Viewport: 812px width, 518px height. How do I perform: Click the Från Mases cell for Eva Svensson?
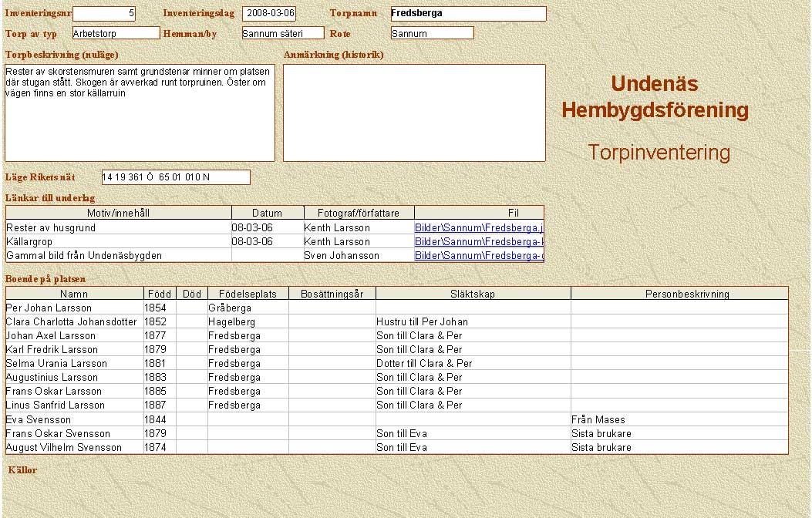coord(679,420)
